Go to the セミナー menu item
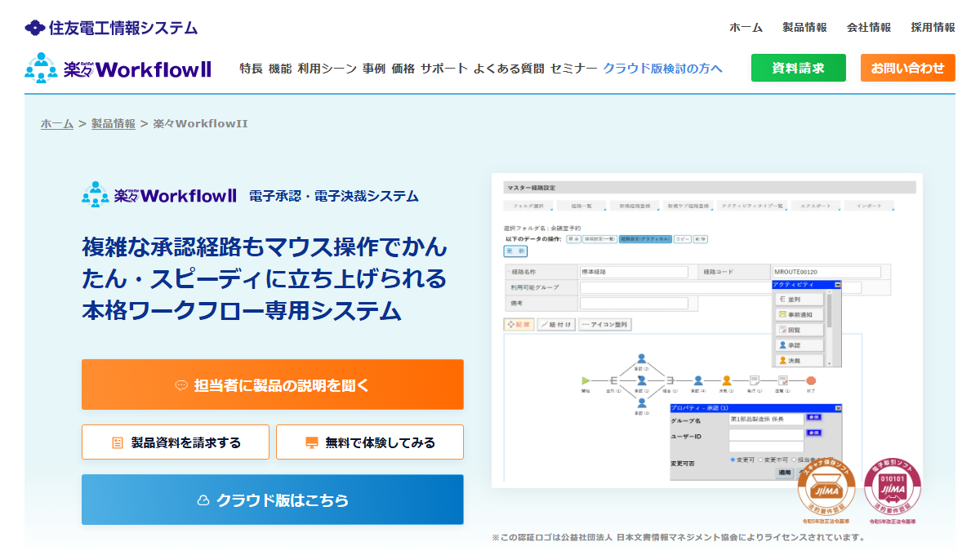Image resolution: width=980 pixels, height=551 pixels. tap(573, 69)
